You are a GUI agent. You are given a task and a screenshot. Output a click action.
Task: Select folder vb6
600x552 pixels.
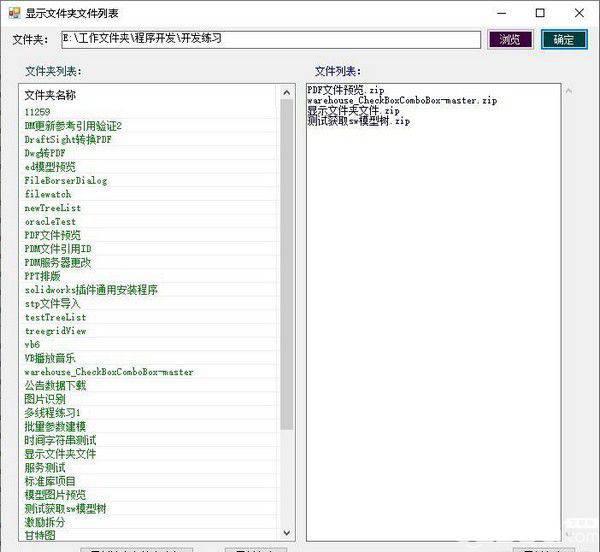pyautogui.click(x=32, y=344)
